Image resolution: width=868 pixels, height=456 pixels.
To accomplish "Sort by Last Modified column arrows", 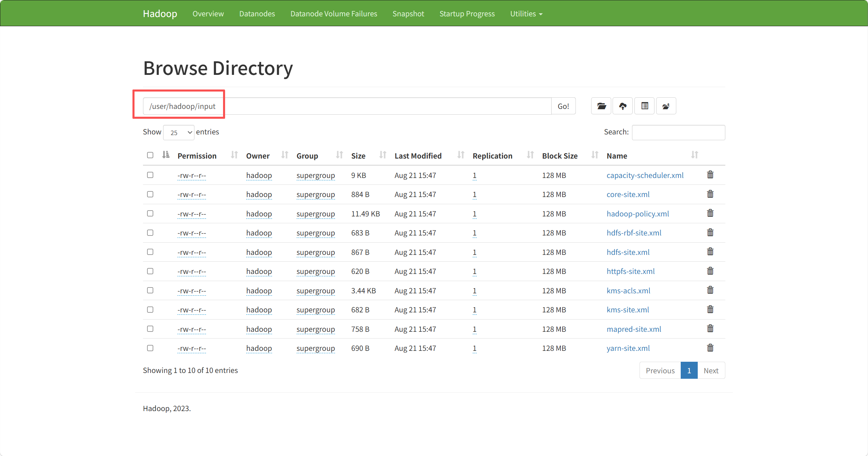I will coord(461,155).
